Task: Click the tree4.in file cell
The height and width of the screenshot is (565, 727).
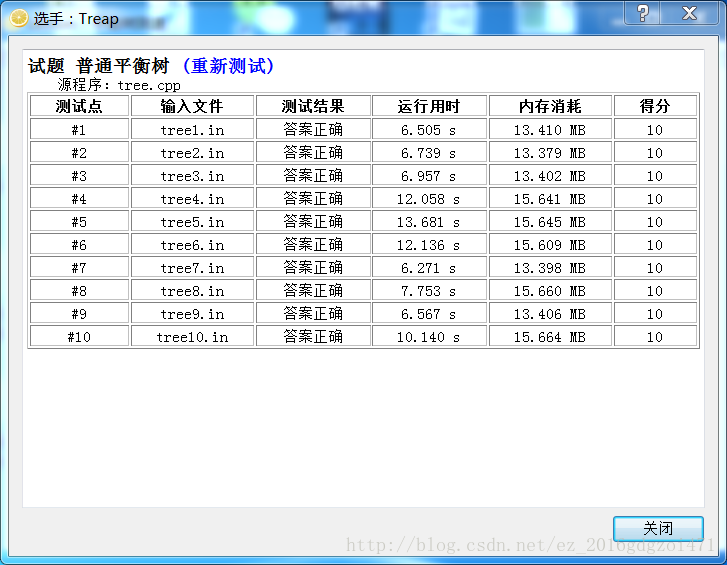Action: pyautogui.click(x=192, y=198)
